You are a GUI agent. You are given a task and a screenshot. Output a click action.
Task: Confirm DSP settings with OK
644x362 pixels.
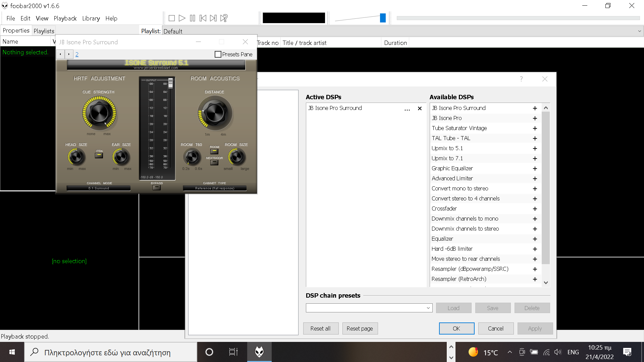tap(457, 328)
